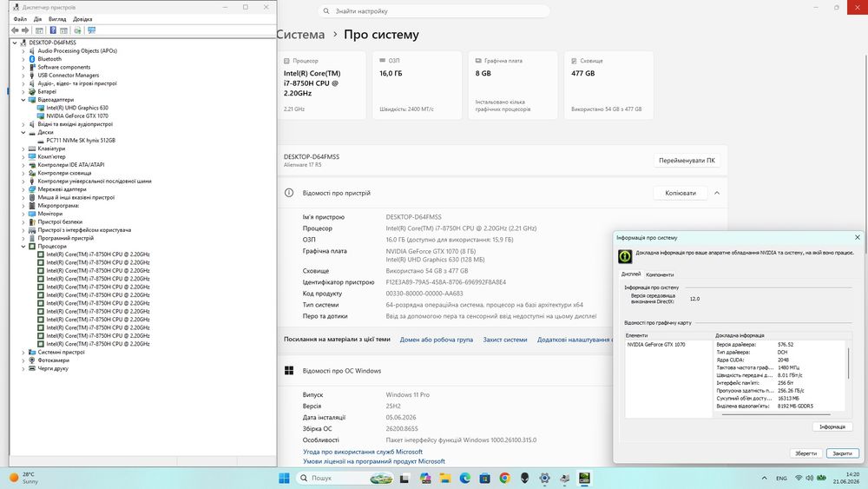Expand the Монітори category
868x489 pixels.
click(x=23, y=214)
